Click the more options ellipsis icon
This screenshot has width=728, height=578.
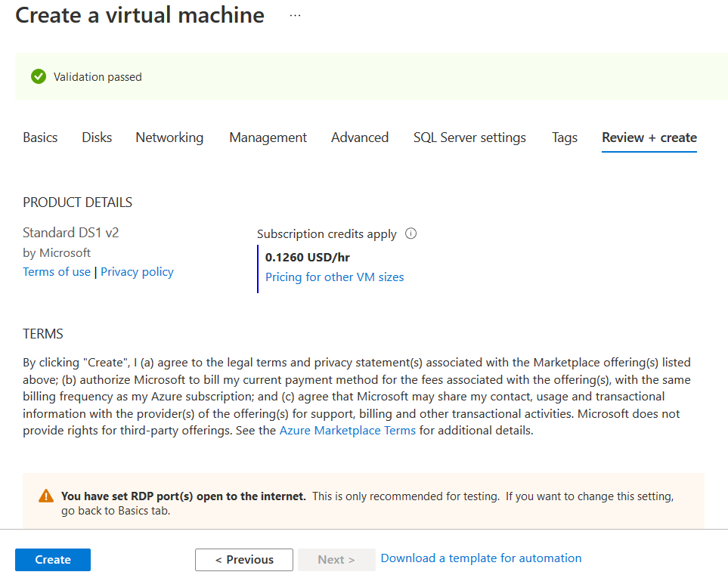point(295,15)
